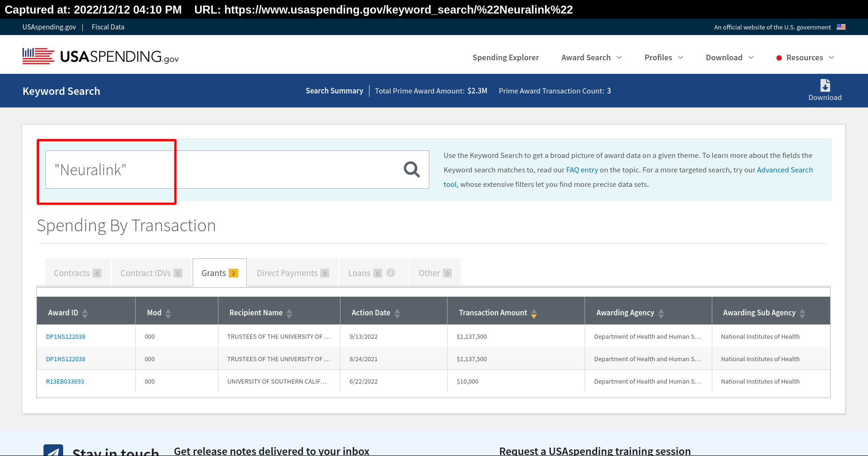Switch to the Contracts tab
The width and height of the screenshot is (868, 456).
[x=78, y=272]
